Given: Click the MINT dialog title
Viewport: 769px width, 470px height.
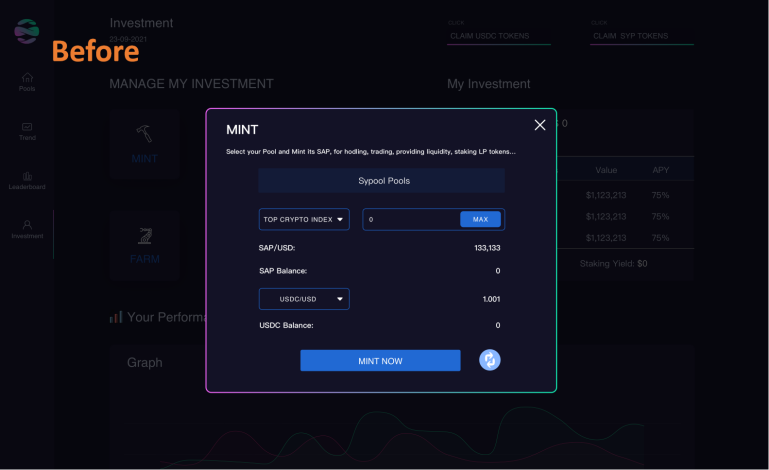Looking at the screenshot, I should tap(242, 130).
